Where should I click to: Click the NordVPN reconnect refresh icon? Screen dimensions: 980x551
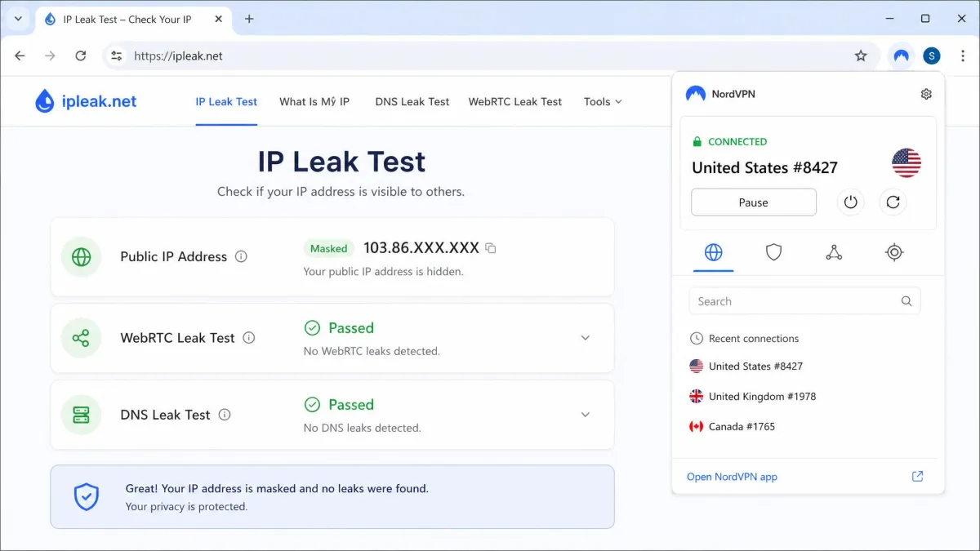click(x=893, y=202)
